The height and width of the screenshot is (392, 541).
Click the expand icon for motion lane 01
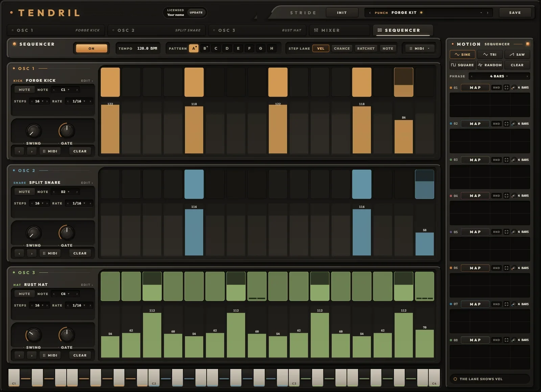click(x=506, y=88)
